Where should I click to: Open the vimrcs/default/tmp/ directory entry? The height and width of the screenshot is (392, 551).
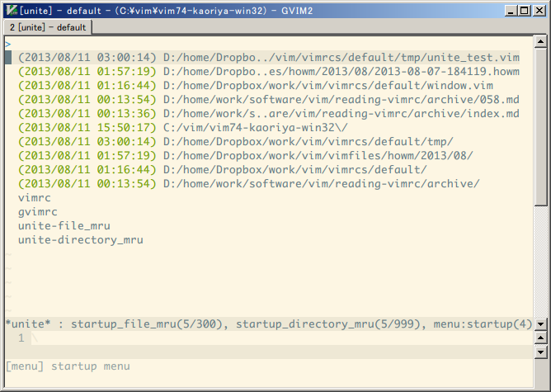pyautogui.click(x=236, y=142)
